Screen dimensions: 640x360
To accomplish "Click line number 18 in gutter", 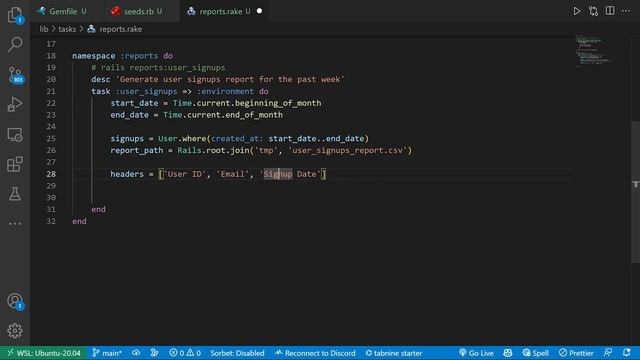I will click(x=51, y=56).
